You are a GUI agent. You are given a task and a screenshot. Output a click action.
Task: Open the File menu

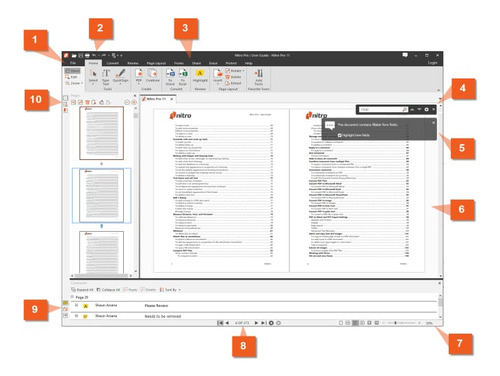(73, 63)
